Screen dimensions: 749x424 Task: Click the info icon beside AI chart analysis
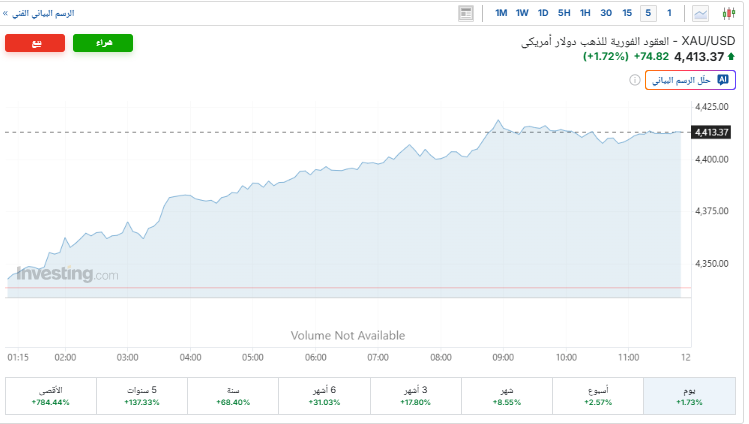635,80
